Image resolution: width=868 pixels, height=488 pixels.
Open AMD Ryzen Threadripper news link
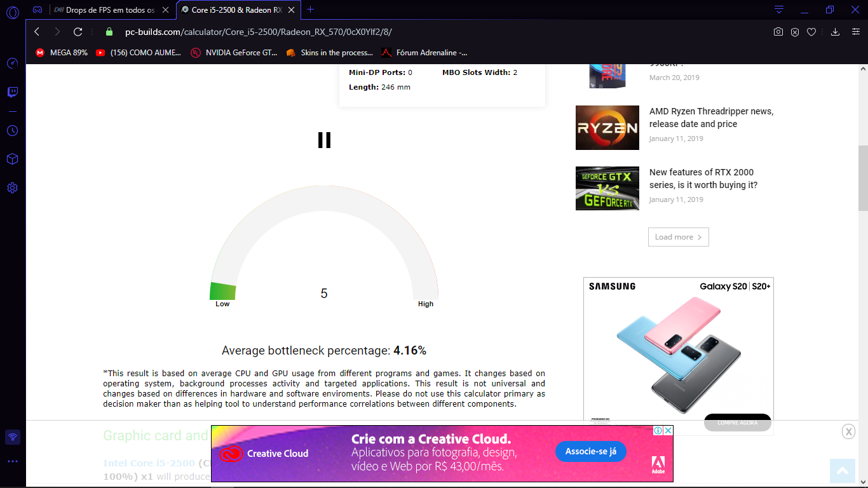click(x=711, y=118)
